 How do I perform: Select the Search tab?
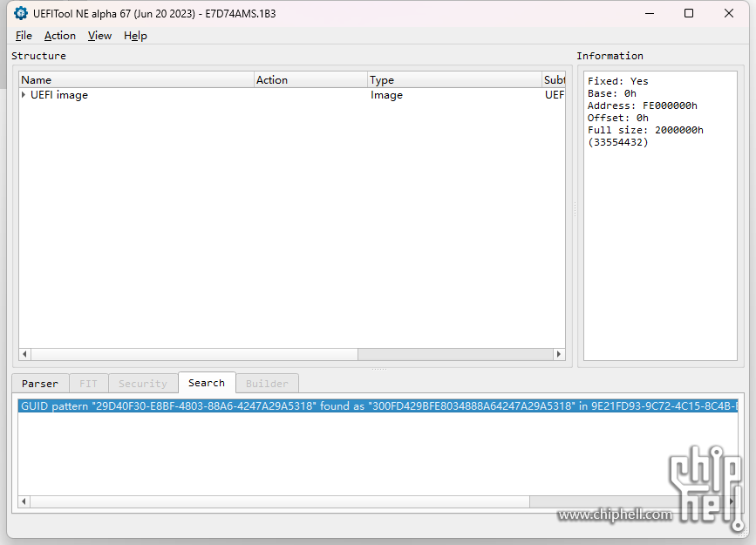click(x=207, y=383)
